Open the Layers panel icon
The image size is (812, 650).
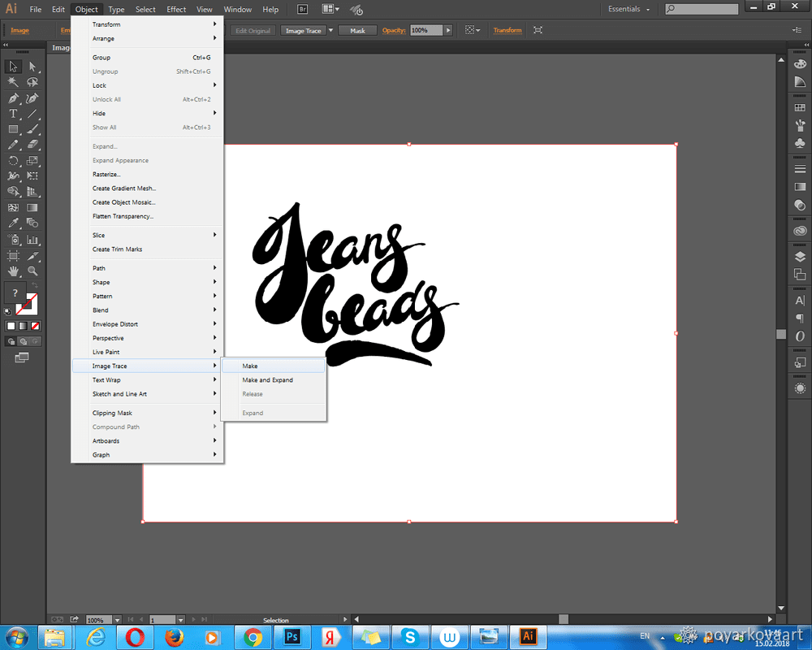[800, 257]
